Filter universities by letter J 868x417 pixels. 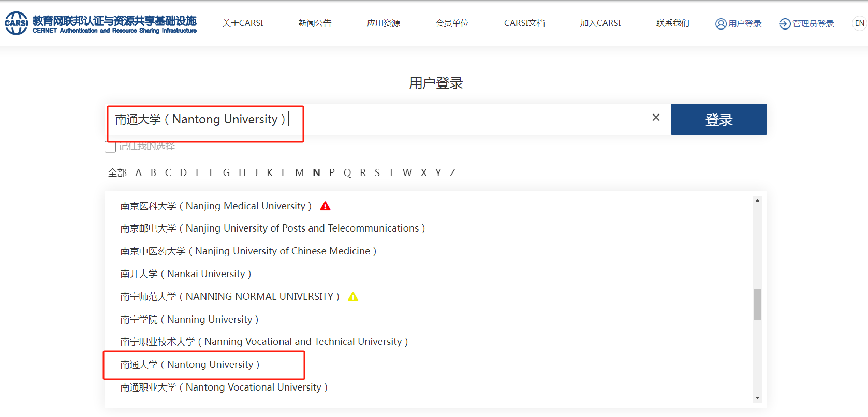[x=256, y=173]
